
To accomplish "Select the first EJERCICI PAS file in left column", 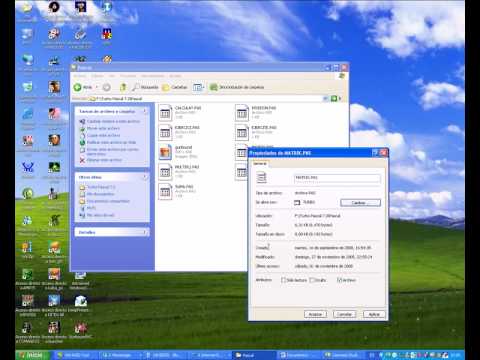I will point(165,132).
